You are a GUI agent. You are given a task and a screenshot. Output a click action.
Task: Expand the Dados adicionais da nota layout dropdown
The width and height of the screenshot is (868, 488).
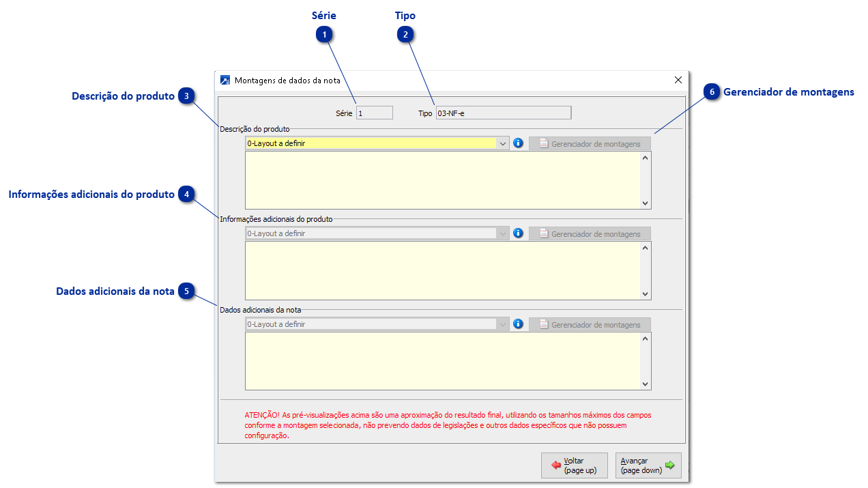point(503,324)
